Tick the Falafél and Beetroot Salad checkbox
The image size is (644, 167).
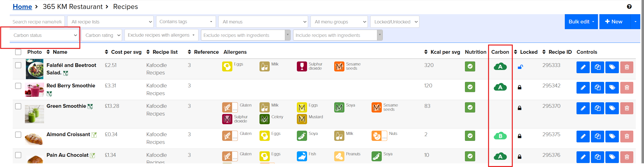click(18, 65)
